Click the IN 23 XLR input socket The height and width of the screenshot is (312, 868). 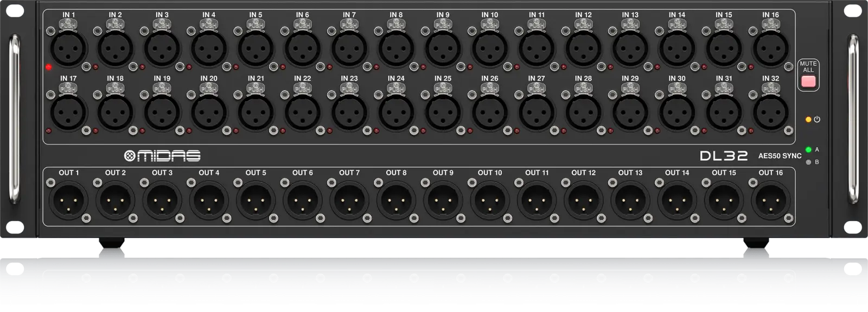click(x=349, y=112)
